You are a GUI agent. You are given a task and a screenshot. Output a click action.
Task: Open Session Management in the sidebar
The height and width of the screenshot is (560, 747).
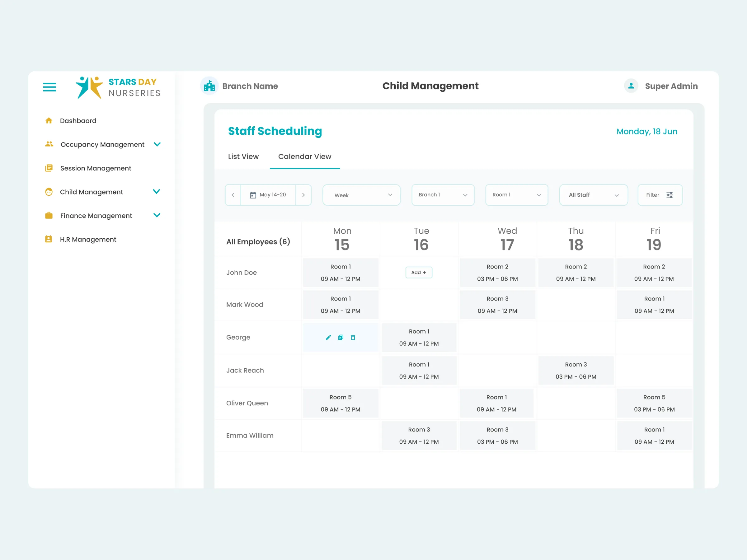[x=96, y=168]
